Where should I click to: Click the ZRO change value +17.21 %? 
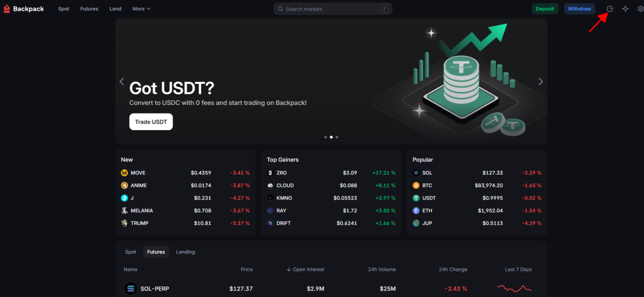(x=384, y=173)
